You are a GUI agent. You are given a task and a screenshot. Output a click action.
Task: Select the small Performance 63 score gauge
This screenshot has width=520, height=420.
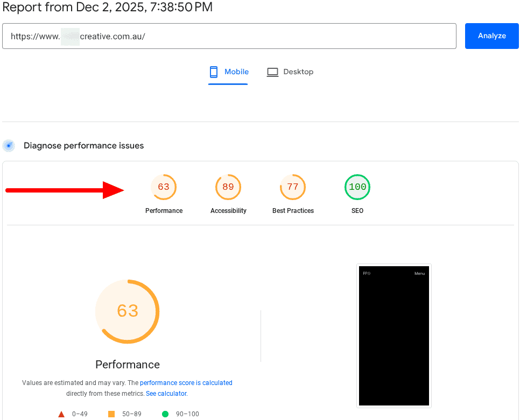click(164, 188)
